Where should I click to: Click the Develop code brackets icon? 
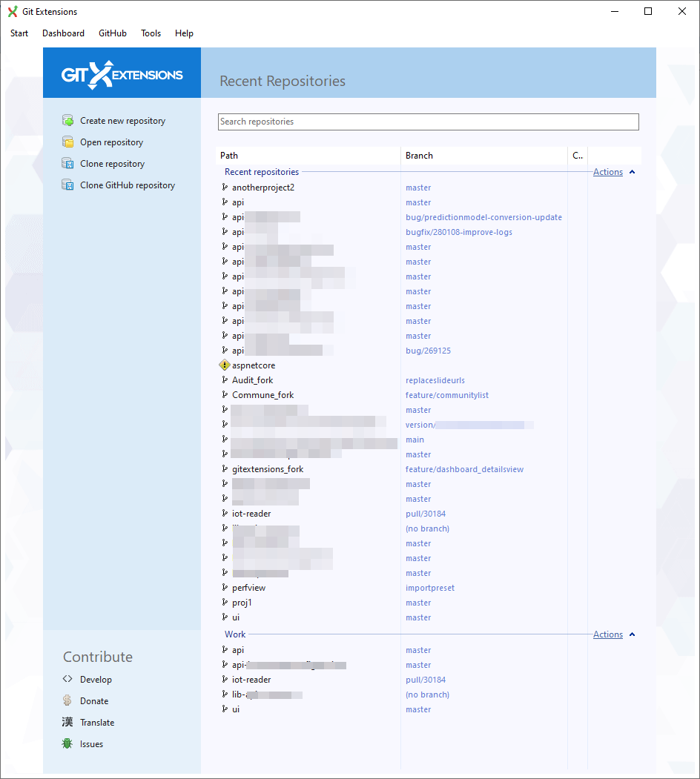[67, 679]
